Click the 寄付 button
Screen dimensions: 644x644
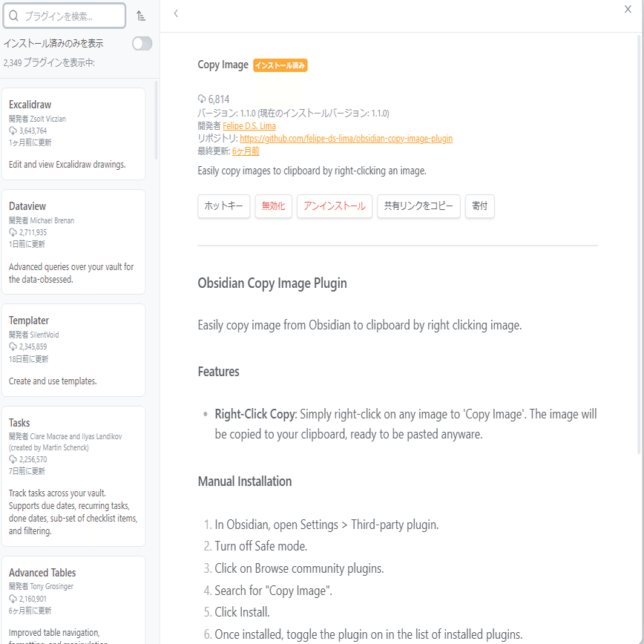pyautogui.click(x=480, y=206)
